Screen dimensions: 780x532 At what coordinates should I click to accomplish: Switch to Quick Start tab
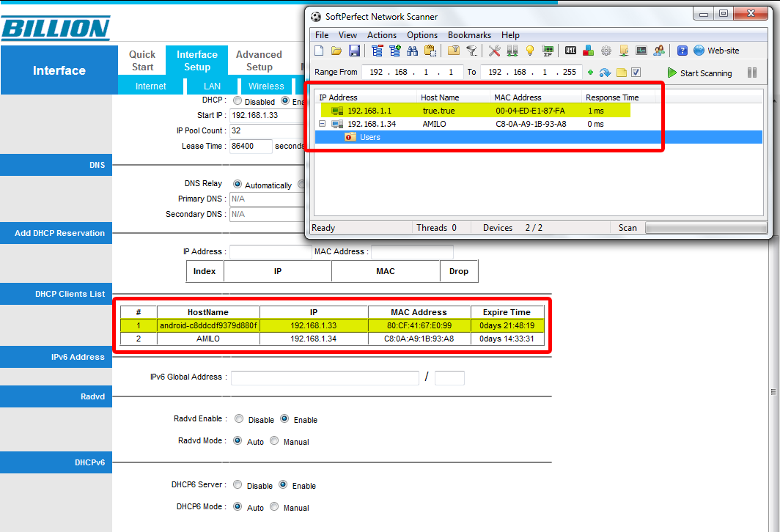coord(142,60)
